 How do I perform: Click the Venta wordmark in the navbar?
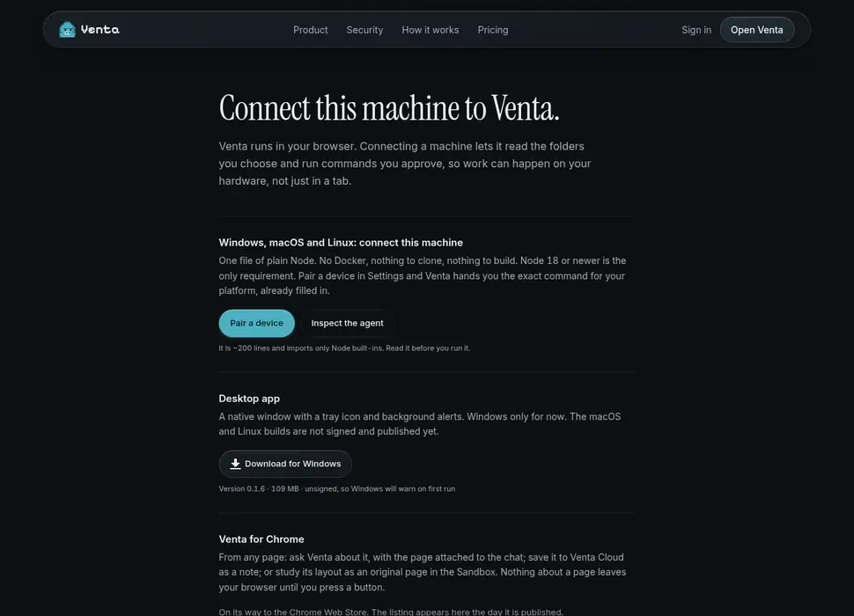pos(100,29)
